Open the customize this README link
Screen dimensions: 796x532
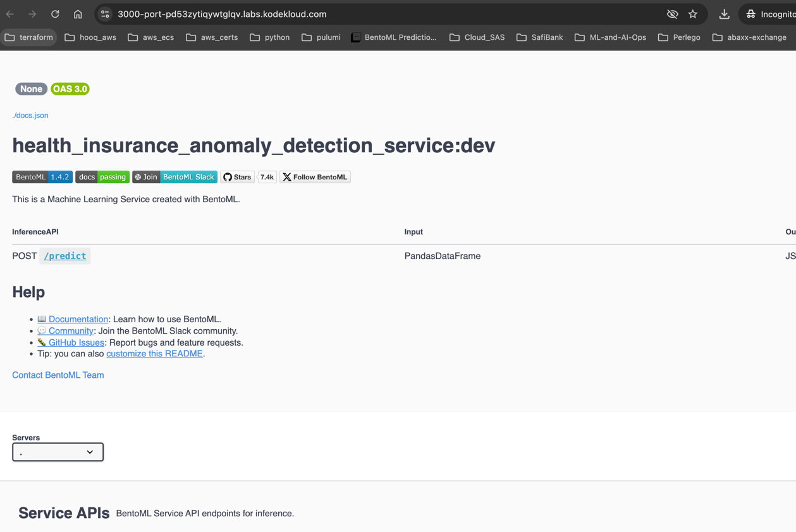coord(154,354)
